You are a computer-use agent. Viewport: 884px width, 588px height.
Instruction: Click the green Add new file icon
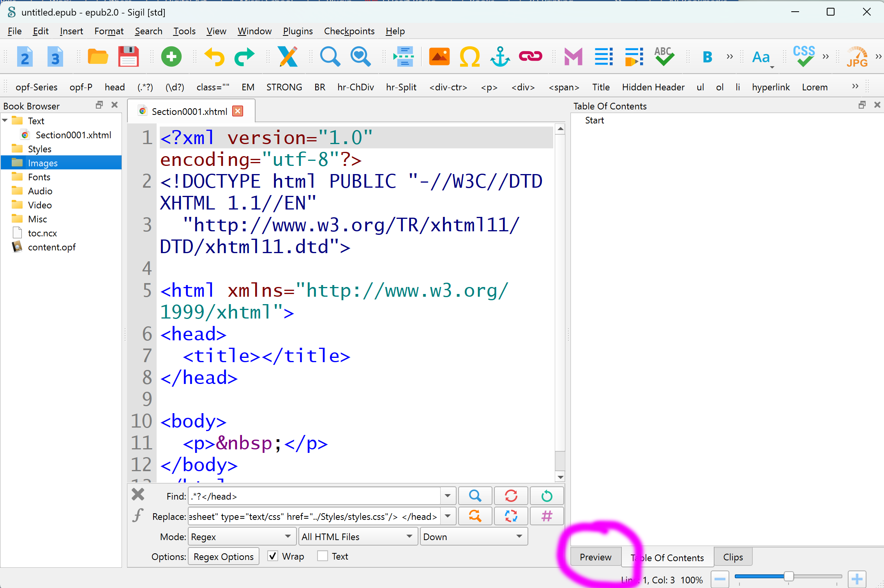171,57
